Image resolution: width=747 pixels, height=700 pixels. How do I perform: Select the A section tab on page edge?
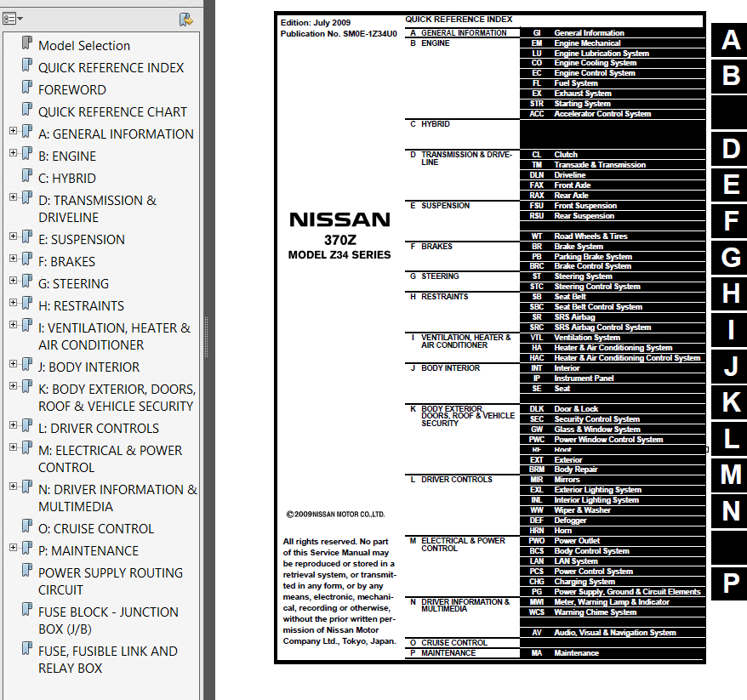(x=730, y=40)
